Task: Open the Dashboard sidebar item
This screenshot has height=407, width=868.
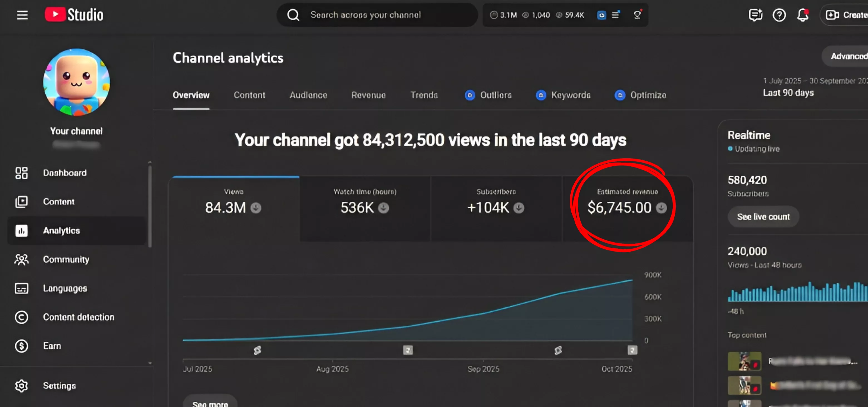Action: 64,173
